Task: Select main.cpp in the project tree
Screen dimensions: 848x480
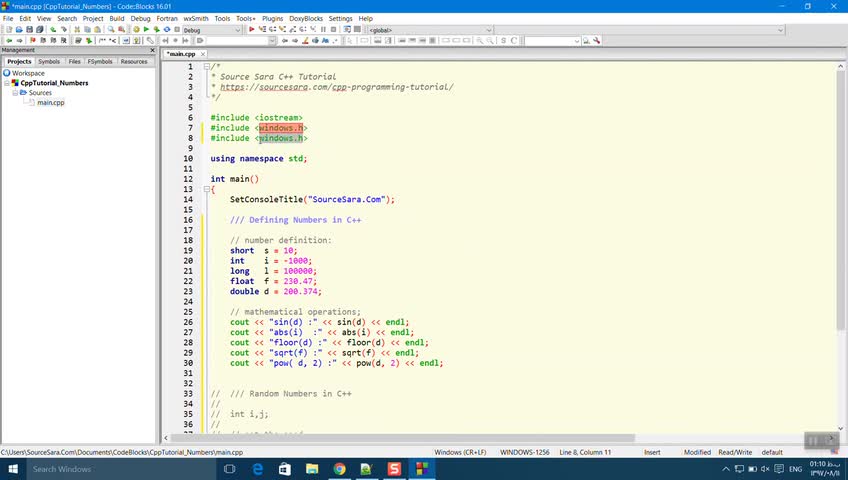Action: pyautogui.click(x=51, y=103)
